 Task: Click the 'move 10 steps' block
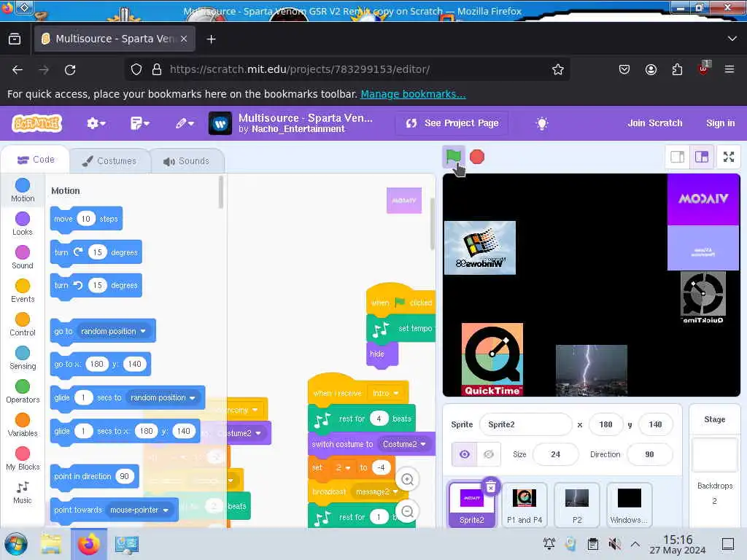(86, 219)
